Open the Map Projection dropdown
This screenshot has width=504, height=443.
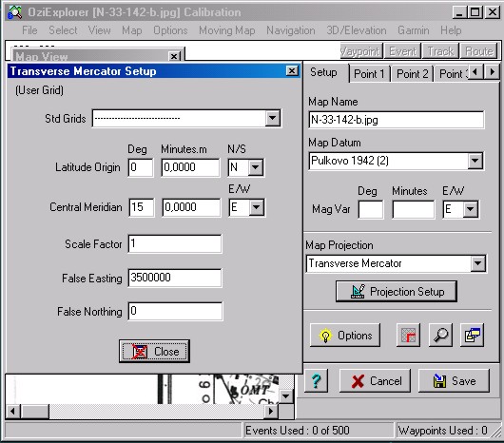click(478, 263)
